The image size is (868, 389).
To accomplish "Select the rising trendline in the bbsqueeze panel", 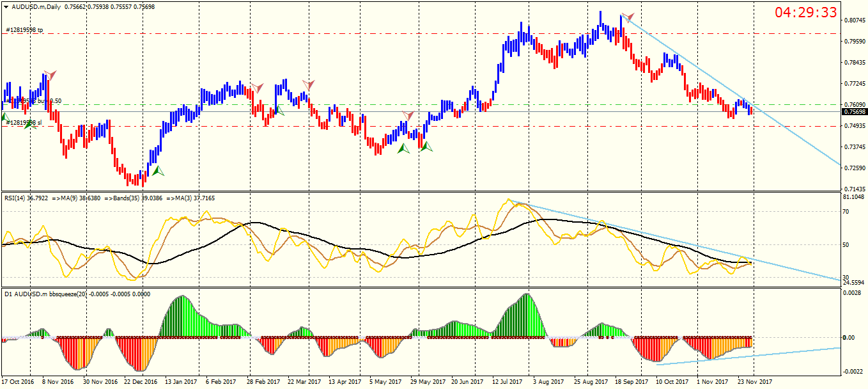I will (x=748, y=356).
